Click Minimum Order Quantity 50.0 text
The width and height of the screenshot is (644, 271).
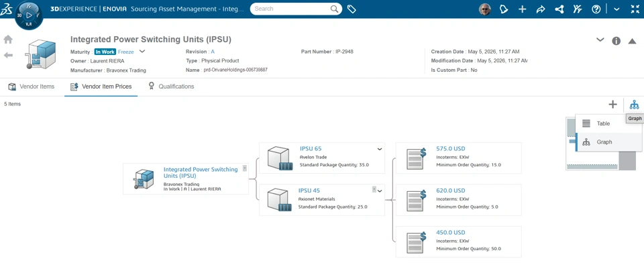[x=468, y=249]
